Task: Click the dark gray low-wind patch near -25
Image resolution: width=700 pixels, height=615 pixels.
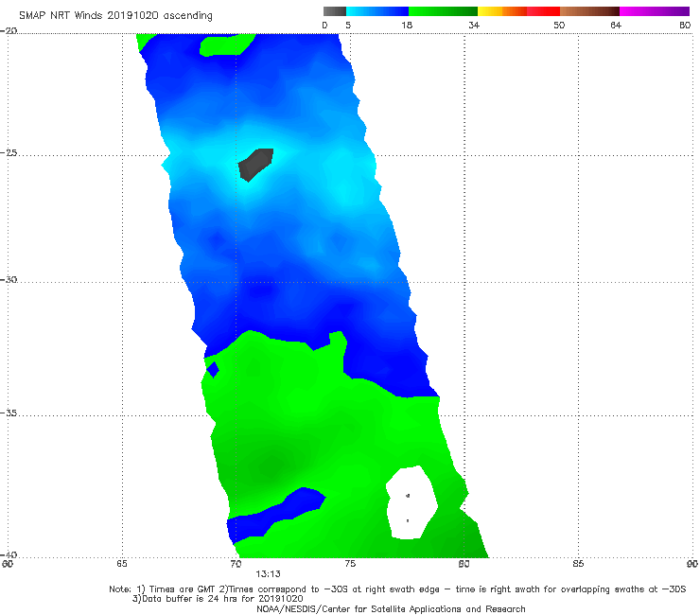Action: (255, 165)
